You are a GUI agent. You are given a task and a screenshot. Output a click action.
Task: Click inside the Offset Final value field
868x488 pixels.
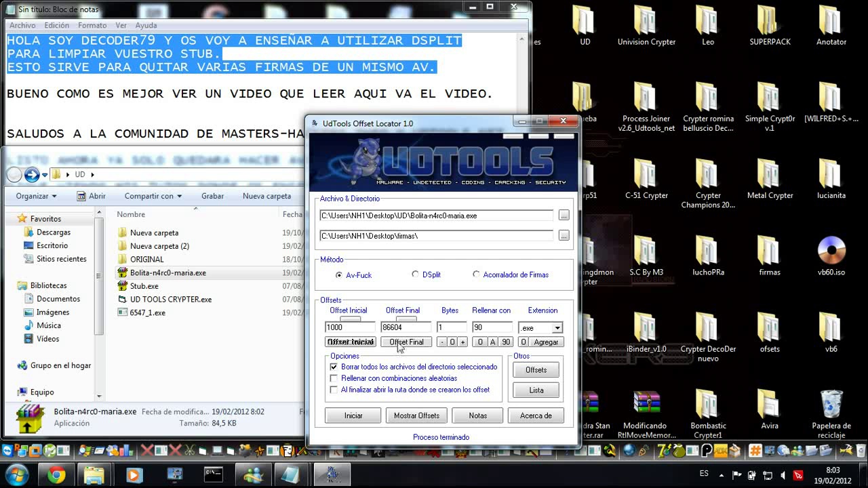pyautogui.click(x=405, y=327)
